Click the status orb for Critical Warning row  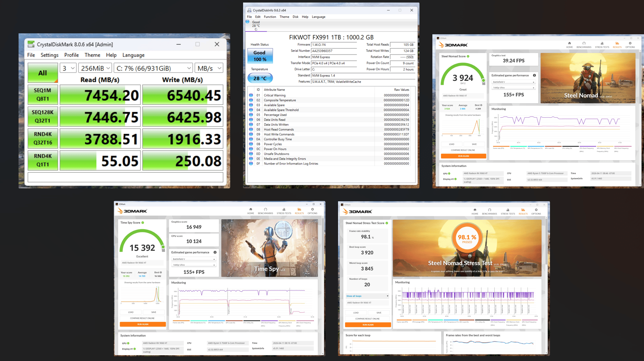coord(251,95)
